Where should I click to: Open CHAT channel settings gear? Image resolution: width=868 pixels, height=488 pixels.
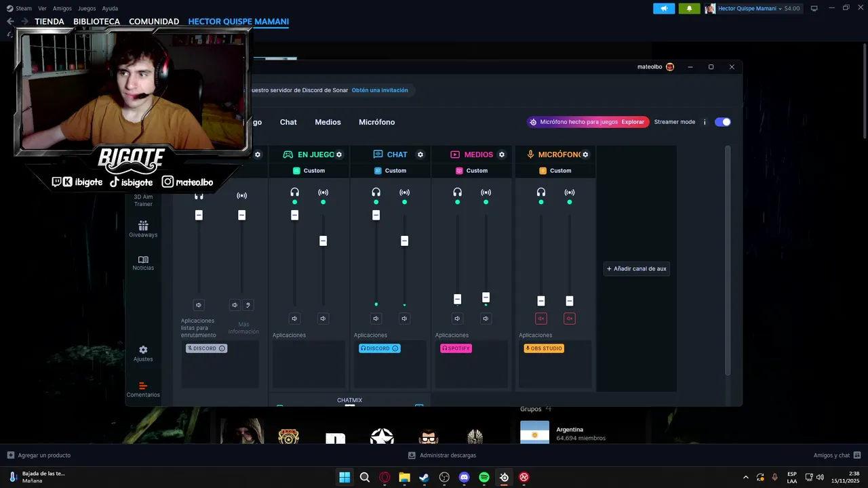(x=420, y=155)
